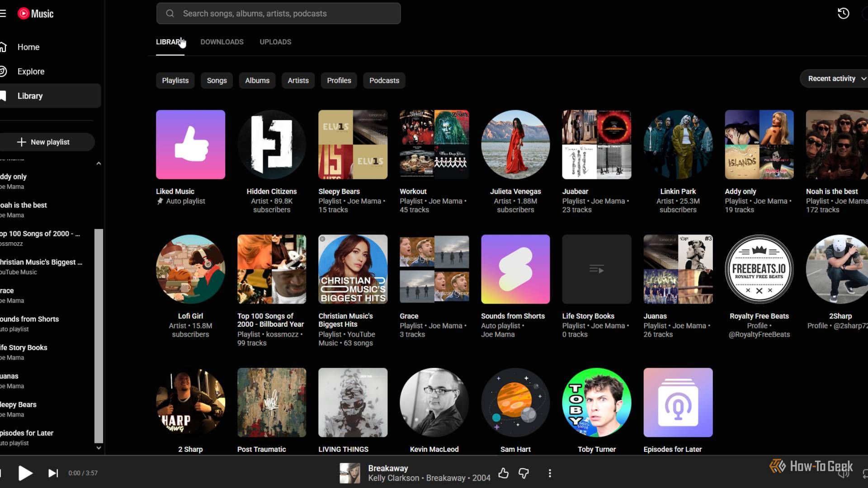The image size is (868, 488).
Task: Switch to the Downloads tab
Action: [222, 42]
